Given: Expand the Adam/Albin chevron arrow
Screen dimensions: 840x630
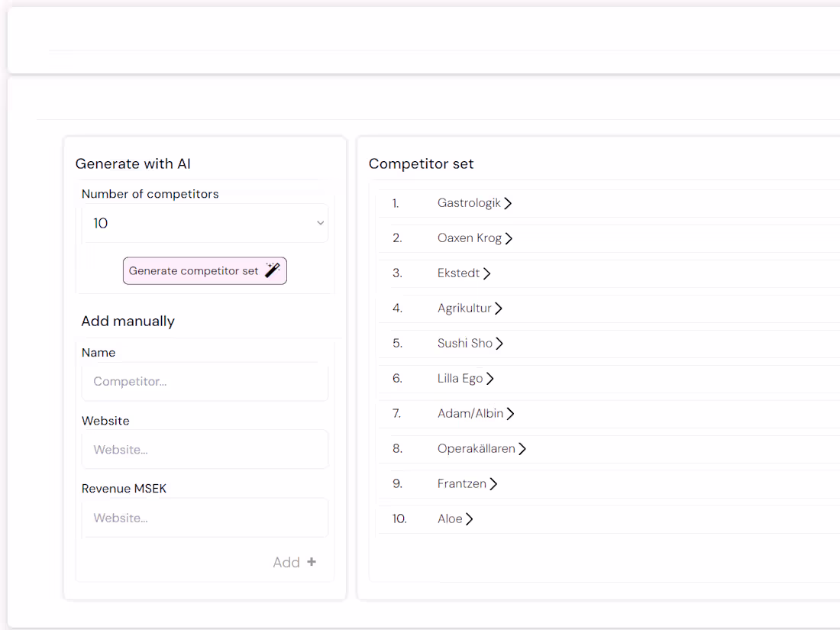Looking at the screenshot, I should (x=510, y=414).
